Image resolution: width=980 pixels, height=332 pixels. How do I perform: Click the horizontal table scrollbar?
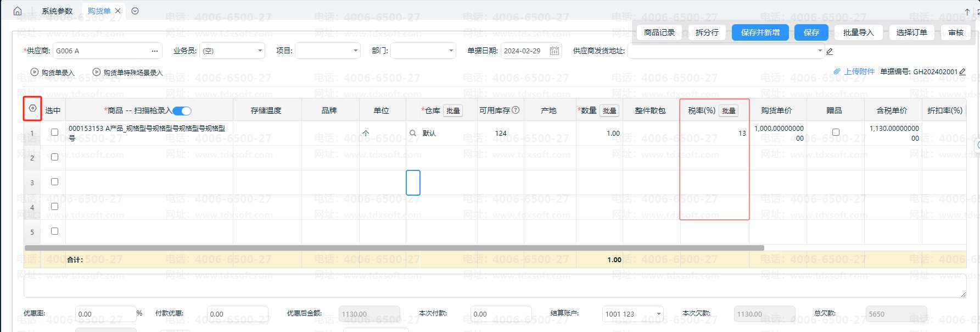394,248
